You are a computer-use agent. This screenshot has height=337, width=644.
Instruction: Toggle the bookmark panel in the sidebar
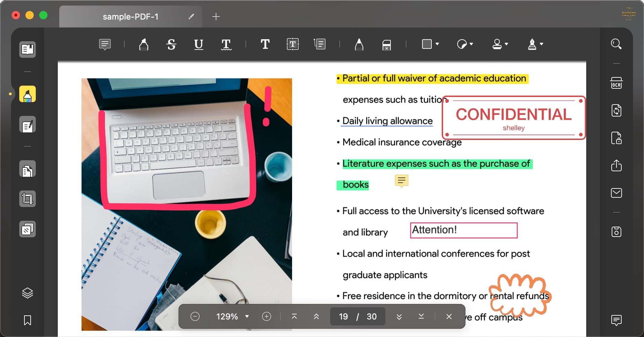[28, 320]
